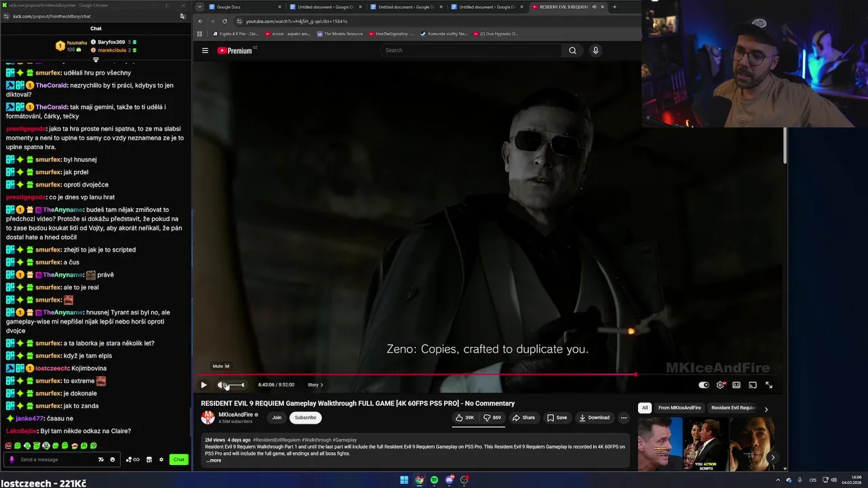Open the Kick chat shop icon
The height and width of the screenshot is (488, 868).
(149, 460)
